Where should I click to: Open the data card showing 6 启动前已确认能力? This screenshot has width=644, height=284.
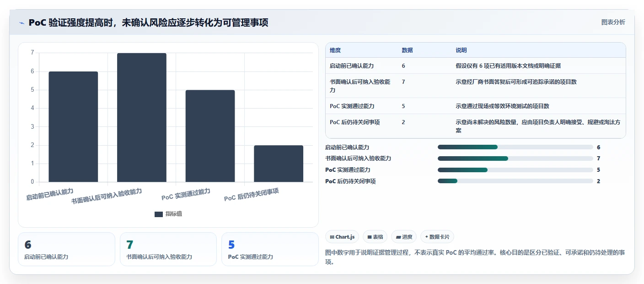[66, 249]
